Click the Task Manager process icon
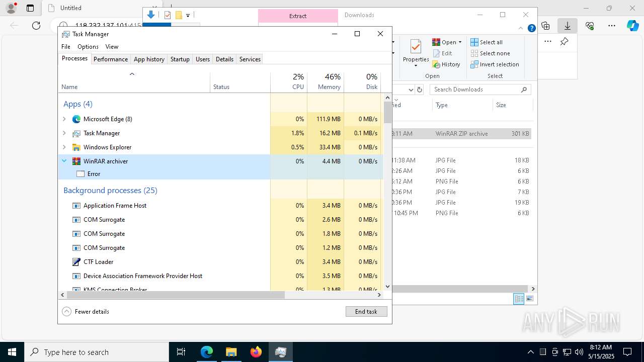 coord(76,133)
